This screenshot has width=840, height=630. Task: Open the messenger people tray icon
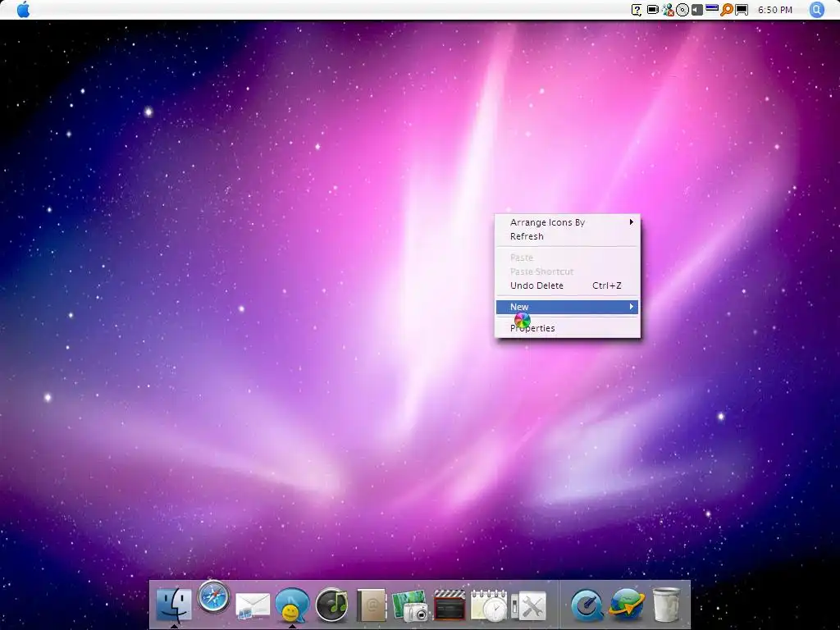coord(668,10)
